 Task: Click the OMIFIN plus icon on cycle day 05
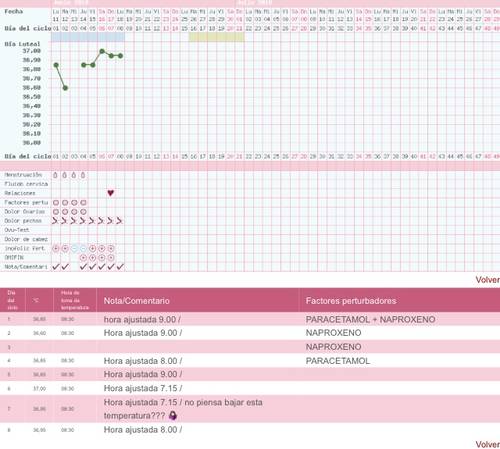(x=92, y=257)
